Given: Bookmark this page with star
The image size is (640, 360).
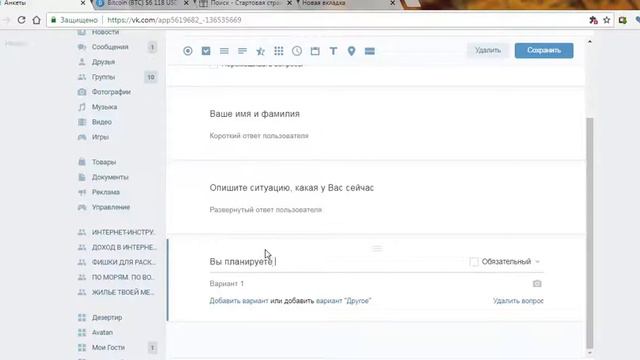Looking at the screenshot, I should tap(607, 20).
